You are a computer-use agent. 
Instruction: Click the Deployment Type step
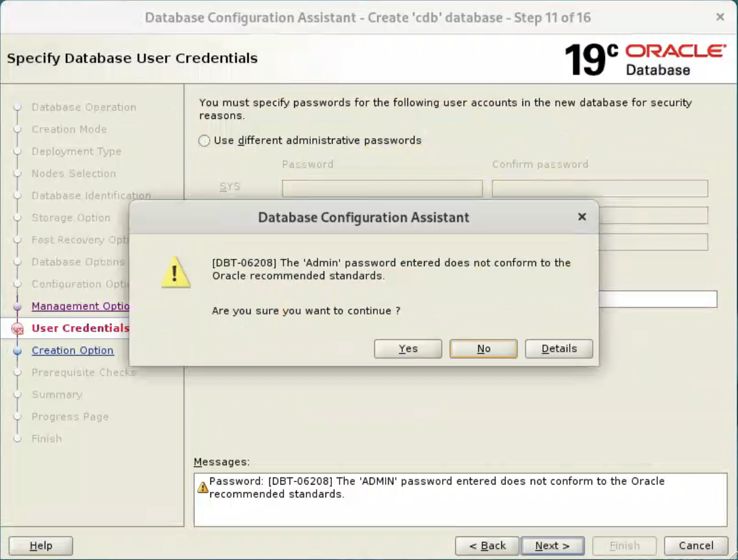point(76,151)
